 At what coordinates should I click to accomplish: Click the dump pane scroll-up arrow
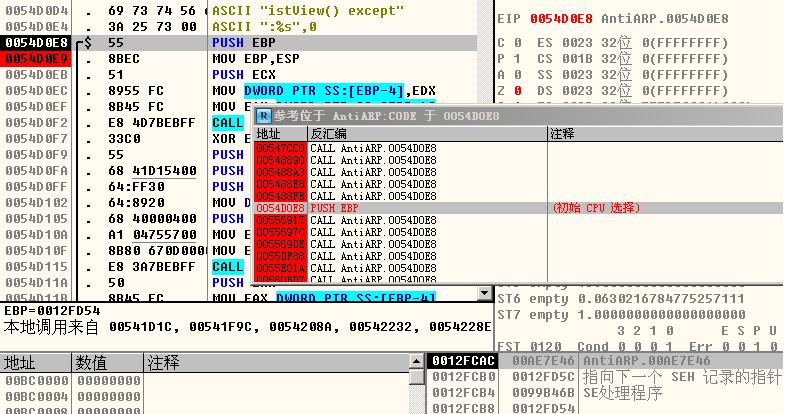417,361
